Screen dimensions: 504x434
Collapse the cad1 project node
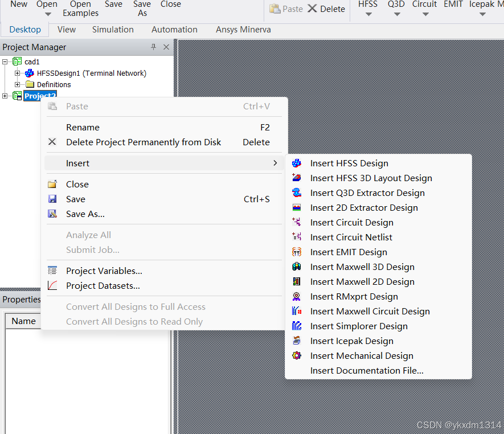point(5,62)
